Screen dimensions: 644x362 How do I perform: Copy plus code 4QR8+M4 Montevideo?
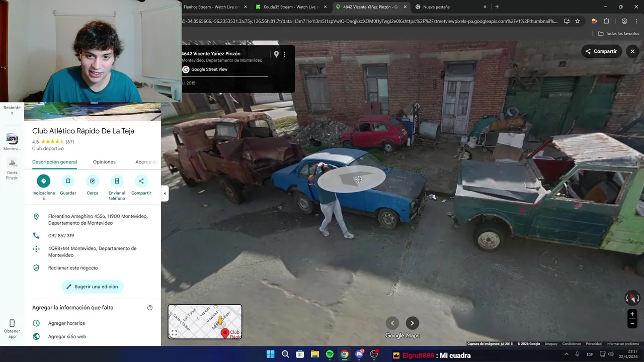pyautogui.click(x=93, y=252)
